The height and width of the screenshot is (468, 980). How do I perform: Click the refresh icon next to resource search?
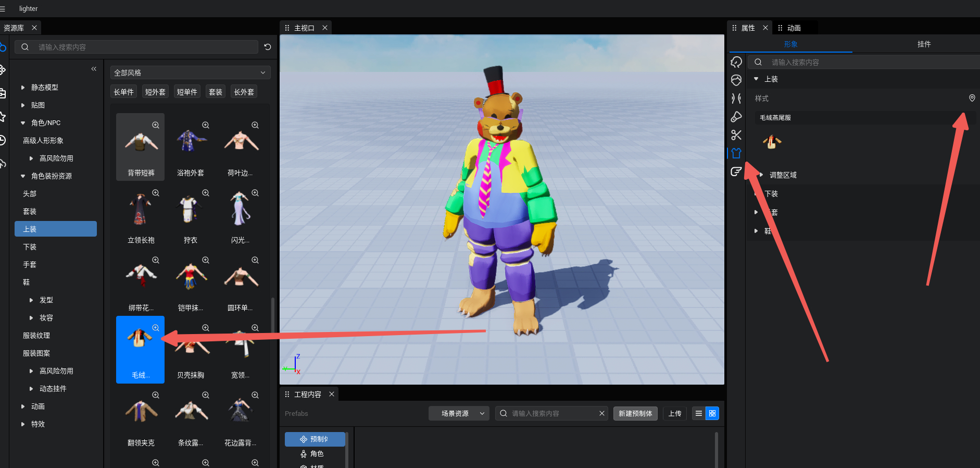268,47
